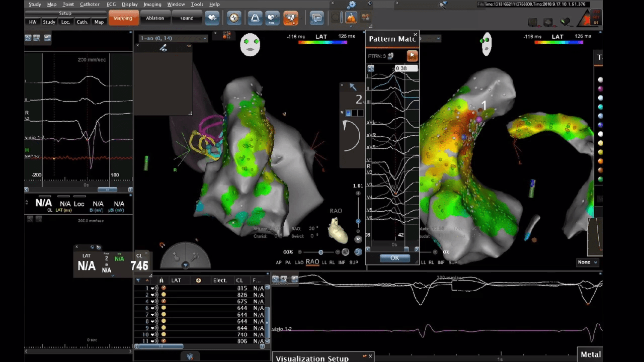Image resolution: width=644 pixels, height=362 pixels.
Task: Click the wrench icon above the ECG panel
Action: [x=28, y=38]
